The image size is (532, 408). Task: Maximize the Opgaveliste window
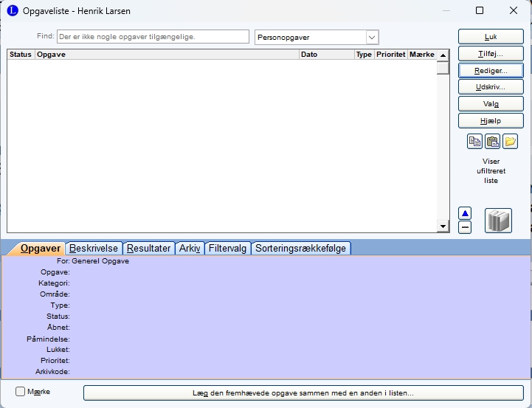pyautogui.click(x=480, y=11)
